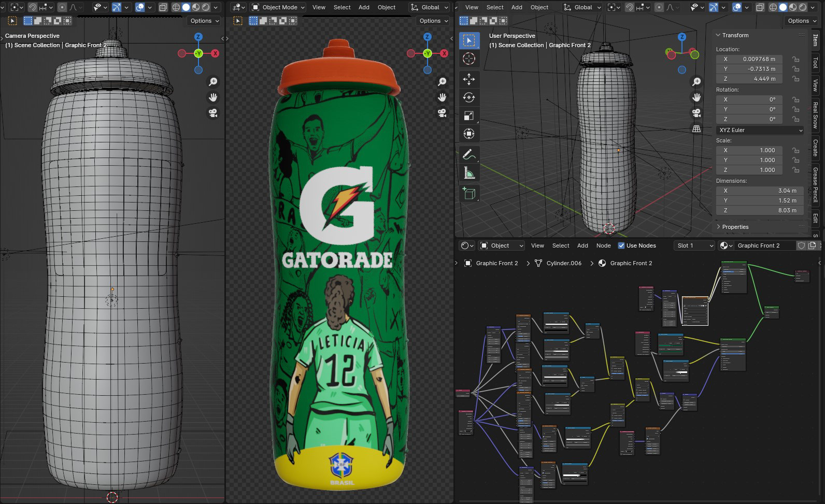Open Global orientation dropdown in User Perspective header

pos(581,7)
